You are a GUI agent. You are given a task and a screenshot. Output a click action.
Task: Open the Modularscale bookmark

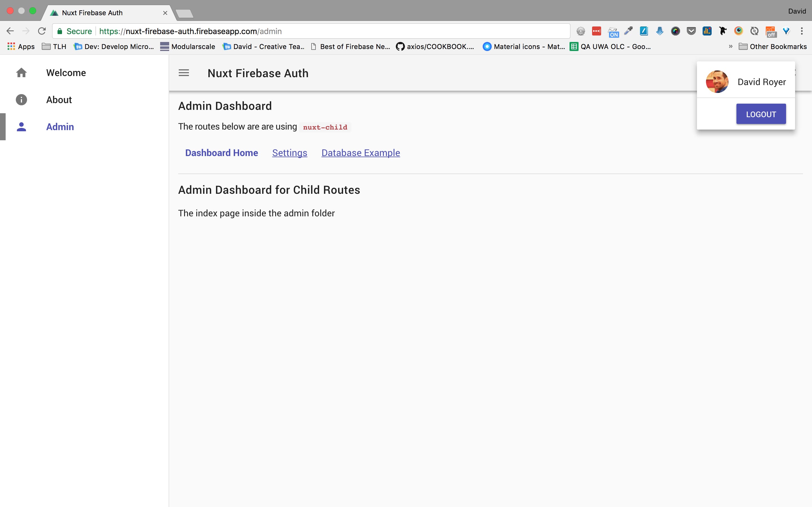click(187, 46)
